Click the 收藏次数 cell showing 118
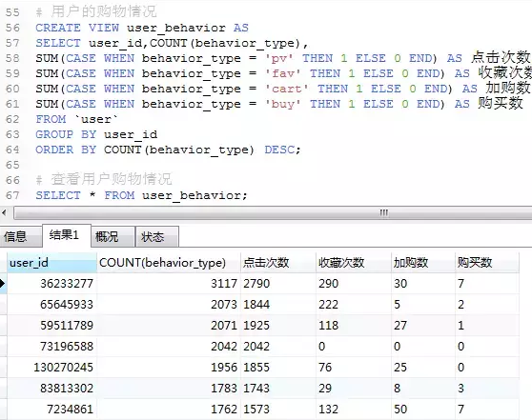 [353, 326]
